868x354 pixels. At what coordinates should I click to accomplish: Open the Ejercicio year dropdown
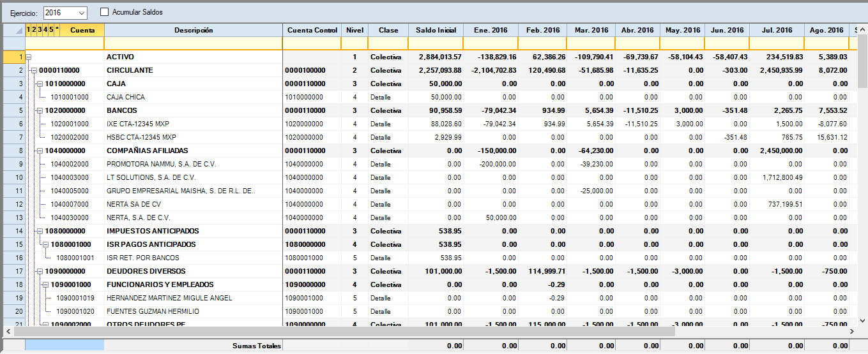pyautogui.click(x=81, y=13)
